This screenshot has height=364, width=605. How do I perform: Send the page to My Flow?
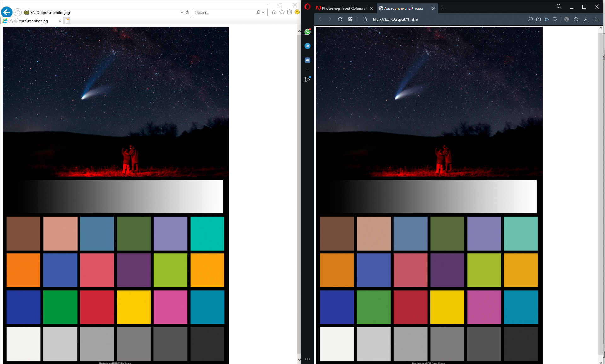coord(547,19)
